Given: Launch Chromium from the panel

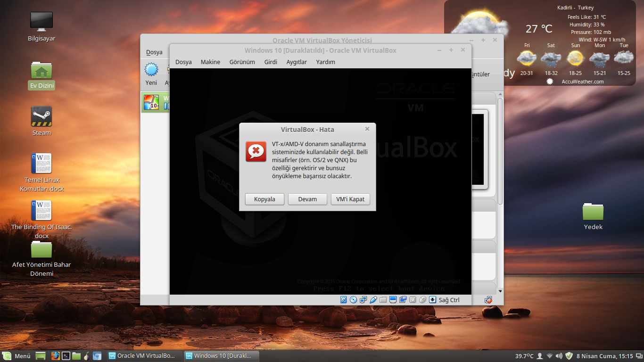Looking at the screenshot, I should [97, 356].
